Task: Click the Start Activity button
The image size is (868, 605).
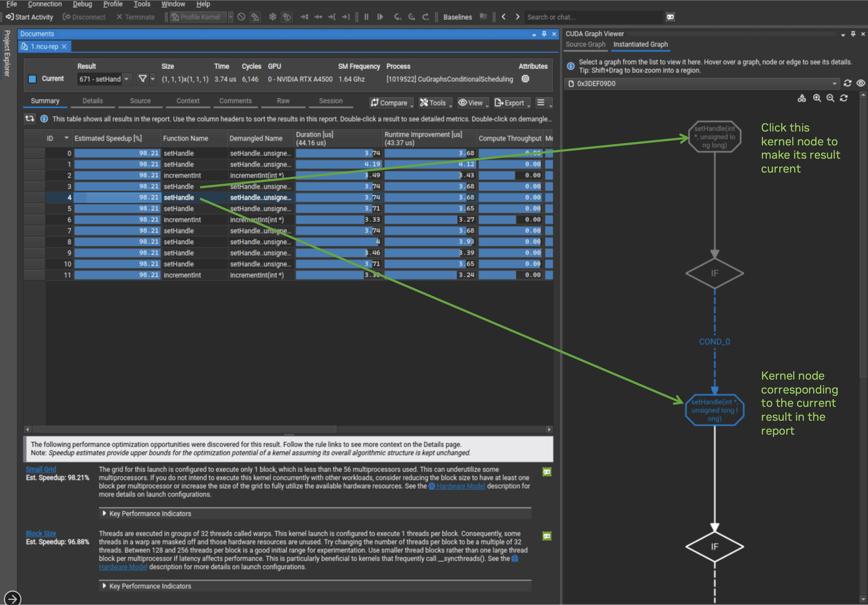Action: click(29, 17)
